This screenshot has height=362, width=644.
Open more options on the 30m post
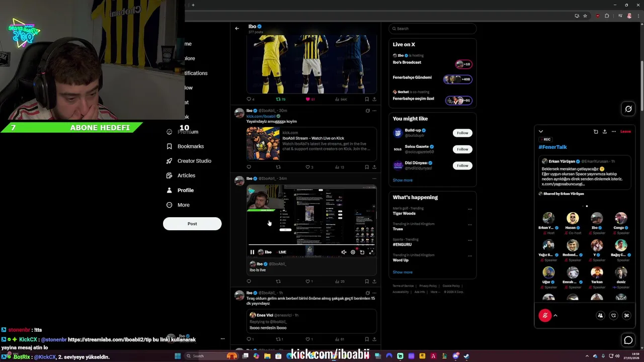point(374,111)
